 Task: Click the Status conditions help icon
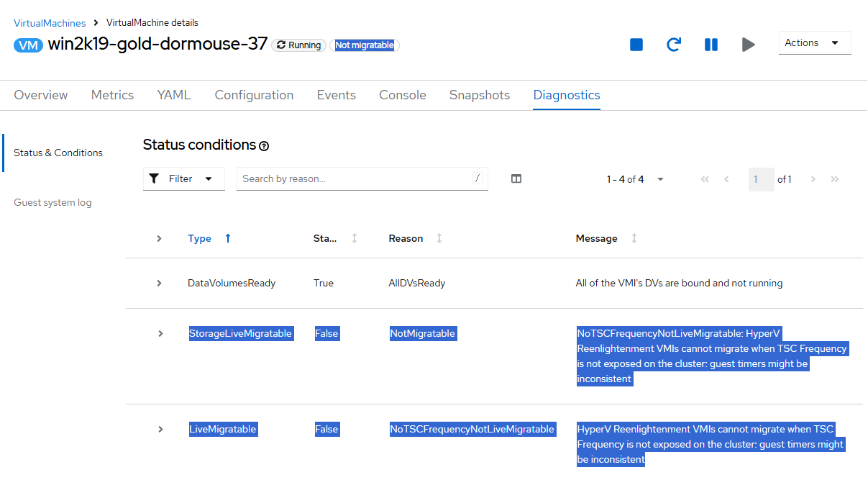pyautogui.click(x=264, y=146)
